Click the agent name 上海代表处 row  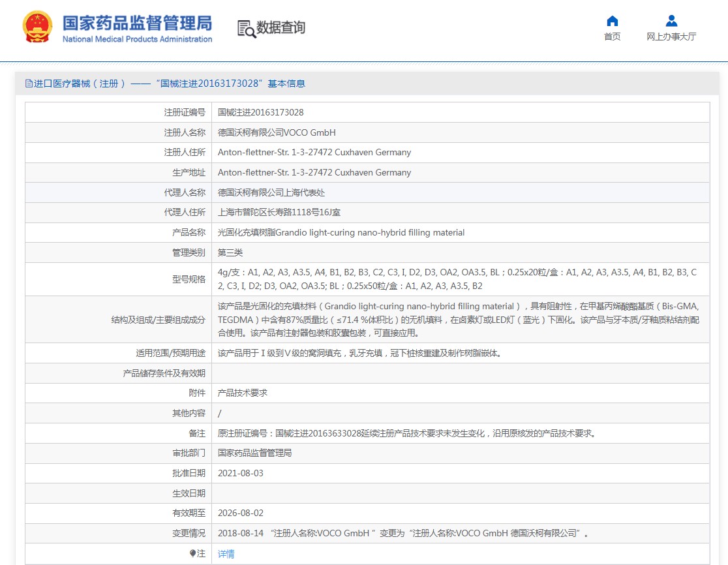[271, 192]
